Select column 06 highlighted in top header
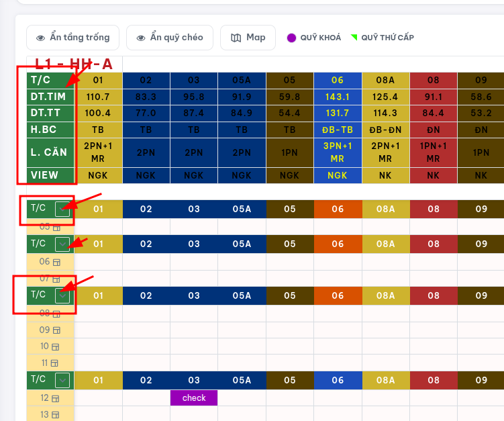 (x=338, y=81)
